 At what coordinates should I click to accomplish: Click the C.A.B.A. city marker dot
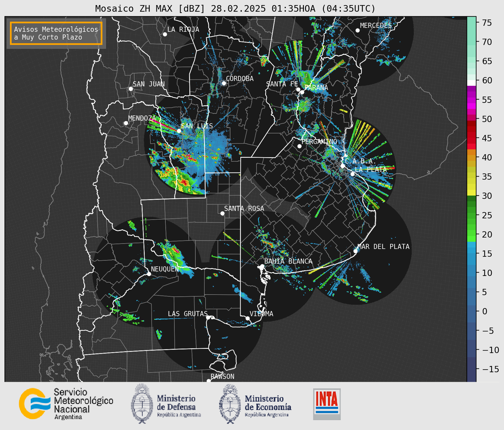(x=343, y=166)
